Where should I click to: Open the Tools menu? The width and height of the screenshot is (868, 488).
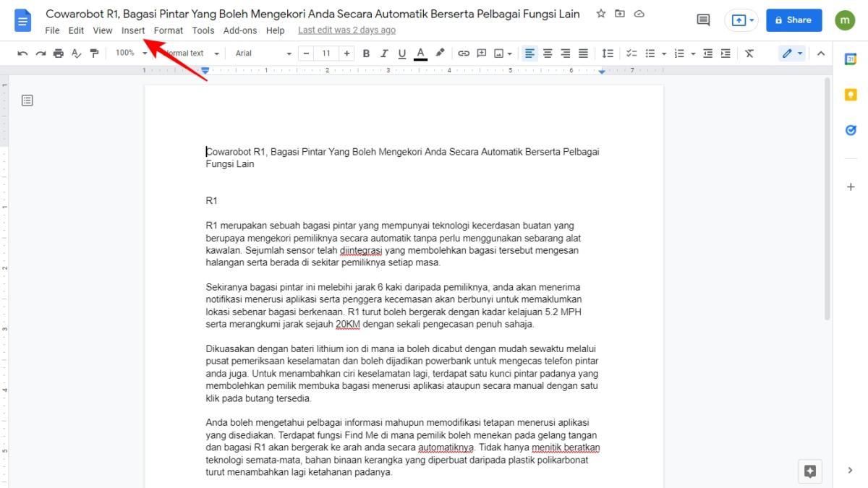click(203, 30)
